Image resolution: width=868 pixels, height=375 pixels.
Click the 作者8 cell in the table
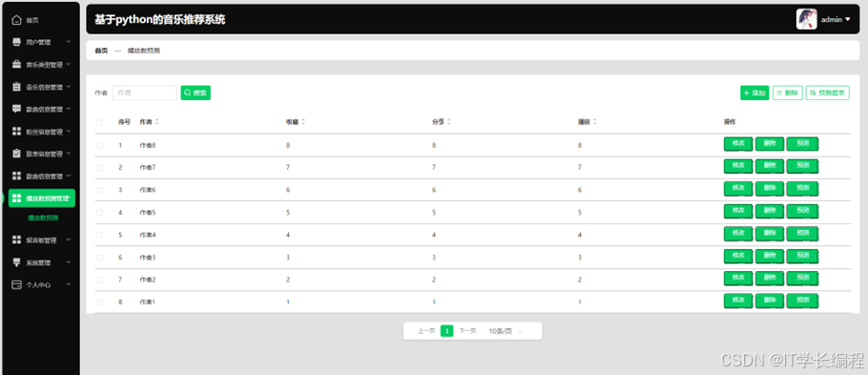point(148,145)
